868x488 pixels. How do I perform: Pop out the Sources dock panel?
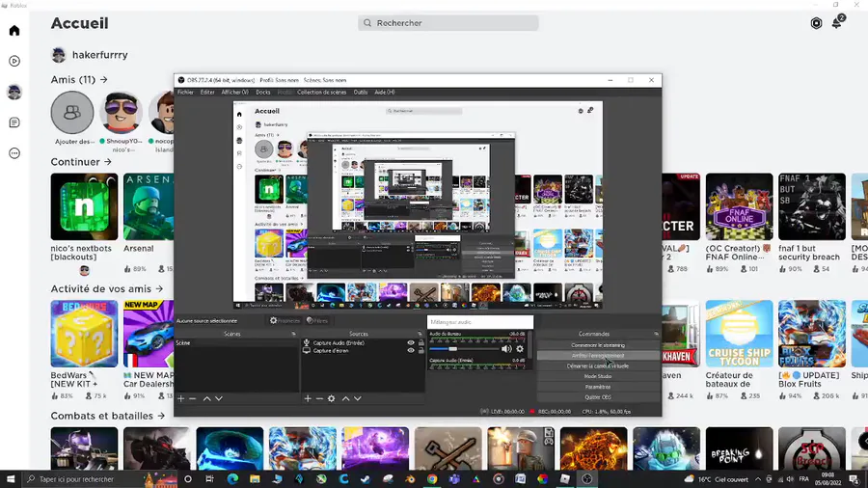420,335
